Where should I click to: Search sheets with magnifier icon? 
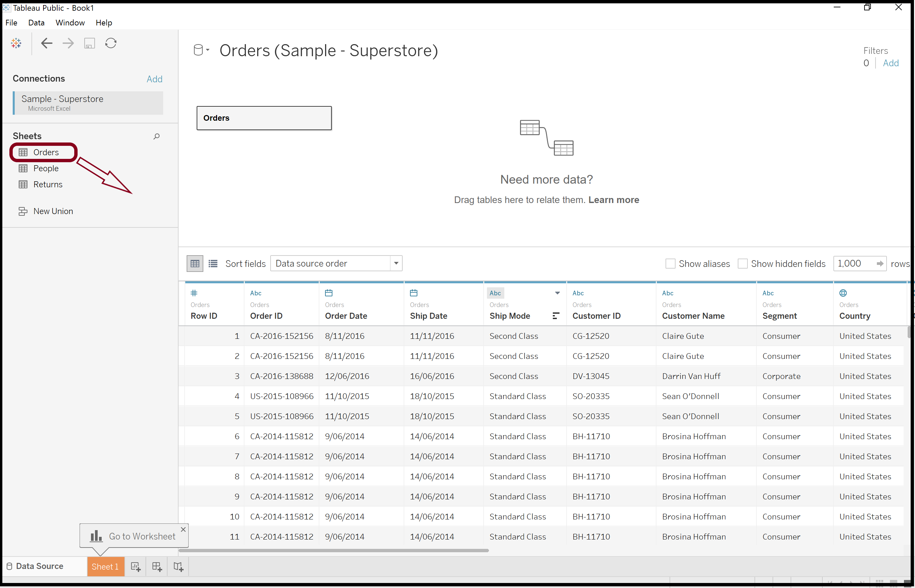click(157, 136)
